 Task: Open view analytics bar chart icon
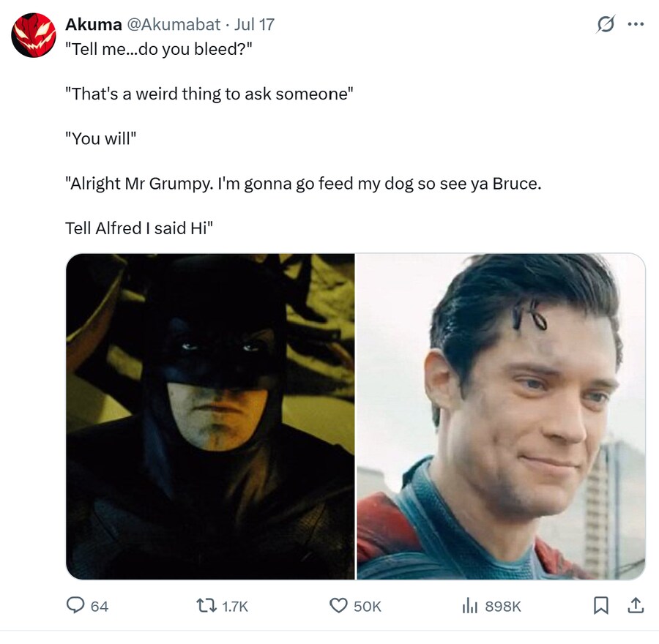coord(470,606)
